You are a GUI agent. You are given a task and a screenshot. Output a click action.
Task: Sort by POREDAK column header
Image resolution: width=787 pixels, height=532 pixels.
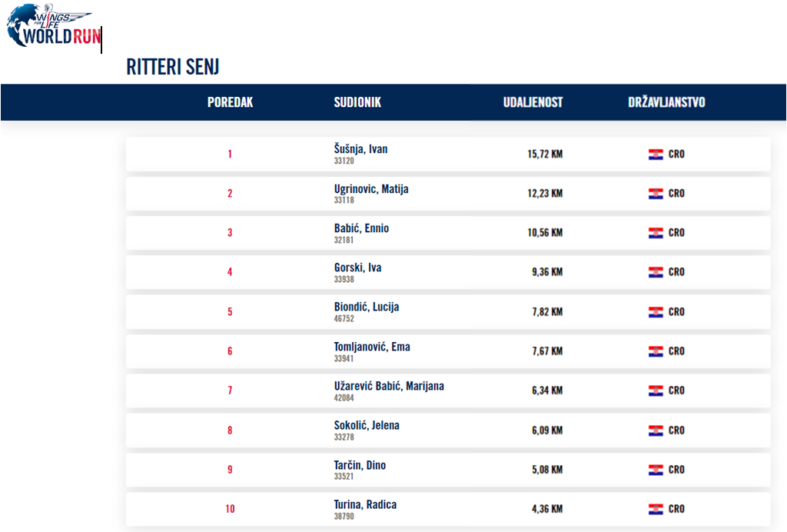click(230, 102)
